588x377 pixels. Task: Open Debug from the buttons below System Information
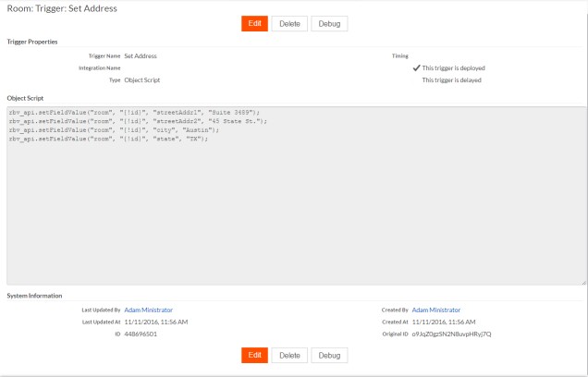pos(329,355)
